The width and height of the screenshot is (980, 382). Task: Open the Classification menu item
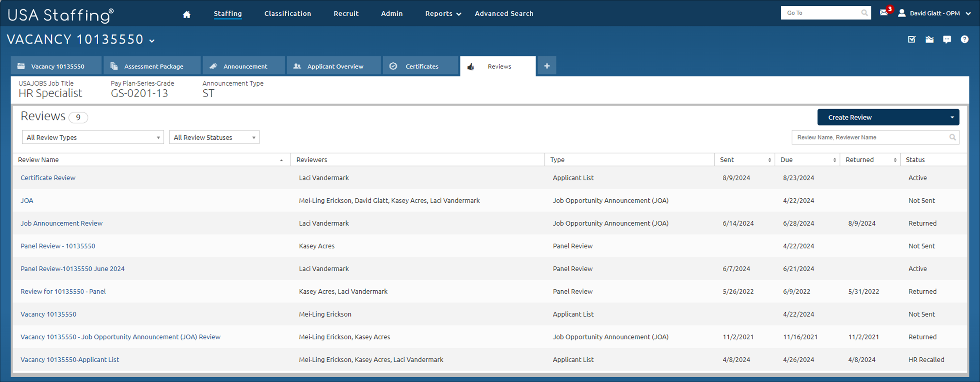point(287,13)
